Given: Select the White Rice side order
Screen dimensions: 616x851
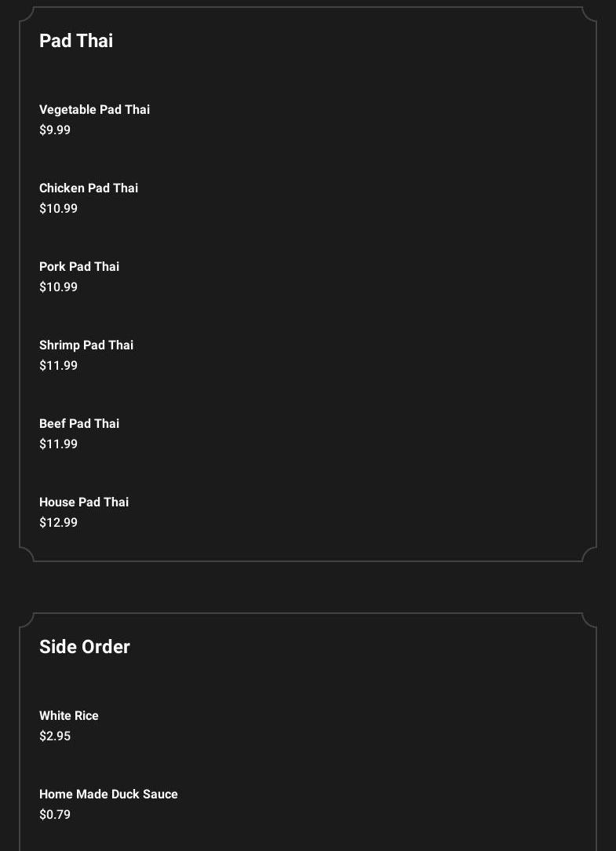Looking at the screenshot, I should [x=69, y=716].
